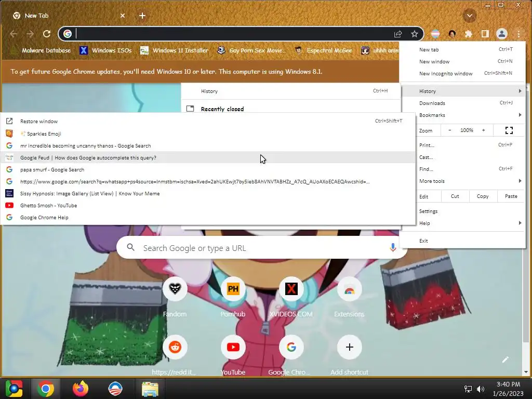Image resolution: width=532 pixels, height=399 pixels.
Task: Open Settings from Chrome menu
Action: [470, 211]
